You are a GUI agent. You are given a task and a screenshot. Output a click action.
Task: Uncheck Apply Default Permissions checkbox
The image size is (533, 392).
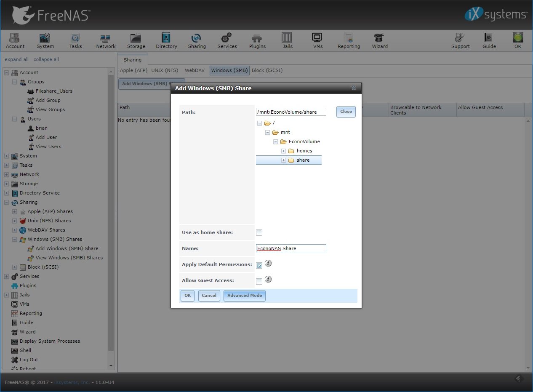259,265
